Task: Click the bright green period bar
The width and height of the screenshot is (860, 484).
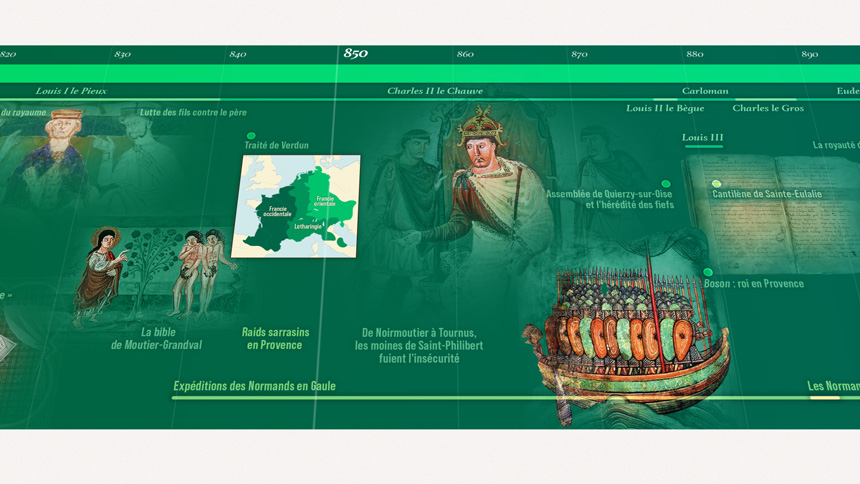Action: click(430, 74)
